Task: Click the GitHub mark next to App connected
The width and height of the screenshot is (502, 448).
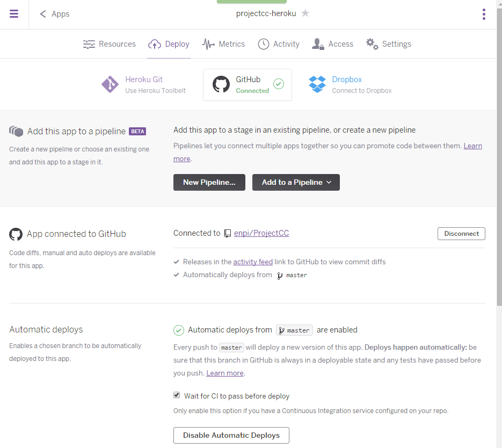Action: tap(16, 234)
